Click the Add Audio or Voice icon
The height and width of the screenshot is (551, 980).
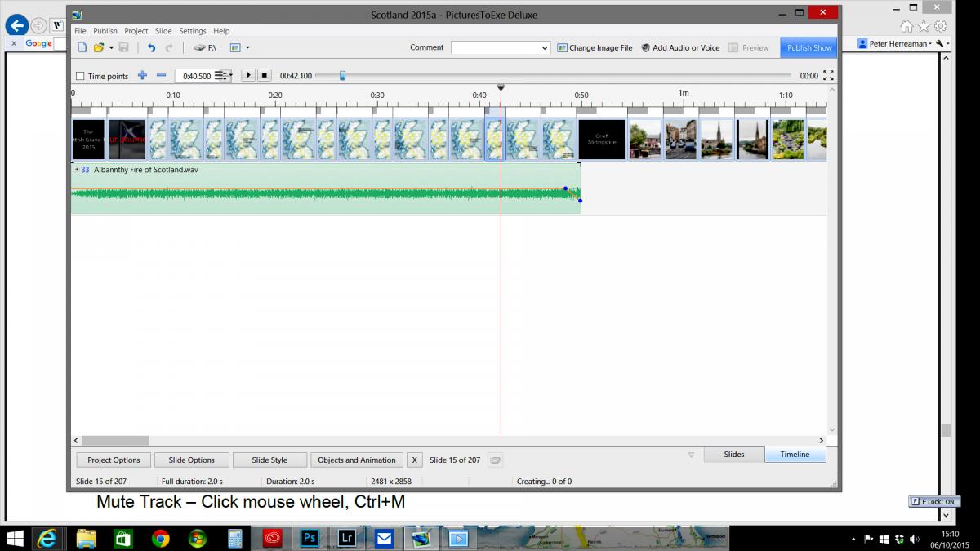click(645, 48)
